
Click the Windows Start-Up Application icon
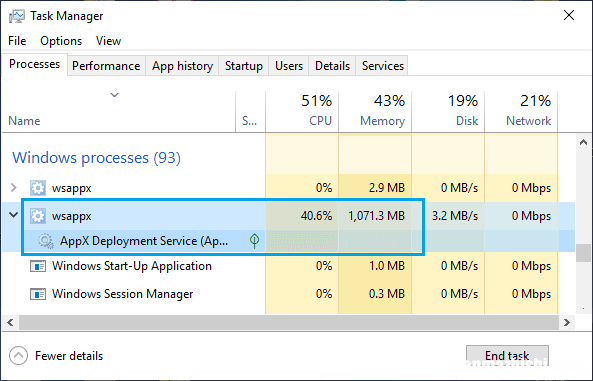[38, 266]
